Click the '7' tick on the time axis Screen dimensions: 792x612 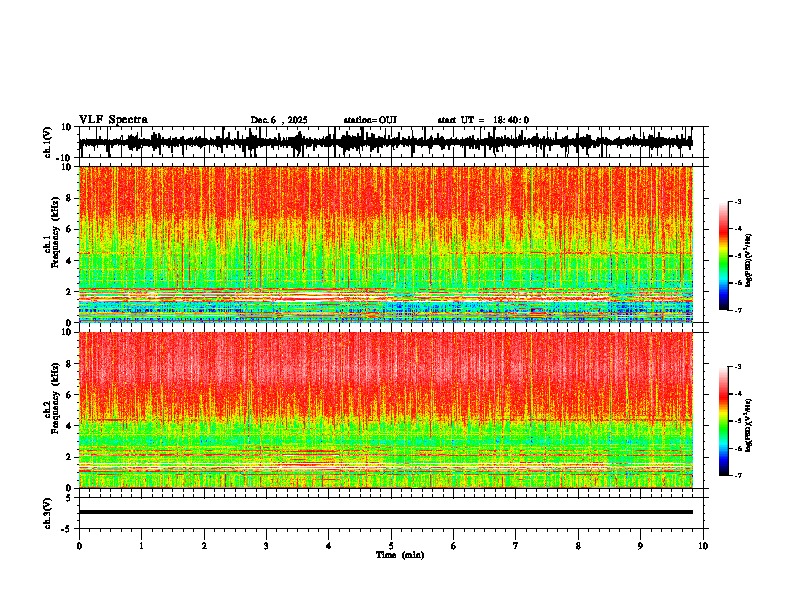pyautogui.click(x=516, y=546)
